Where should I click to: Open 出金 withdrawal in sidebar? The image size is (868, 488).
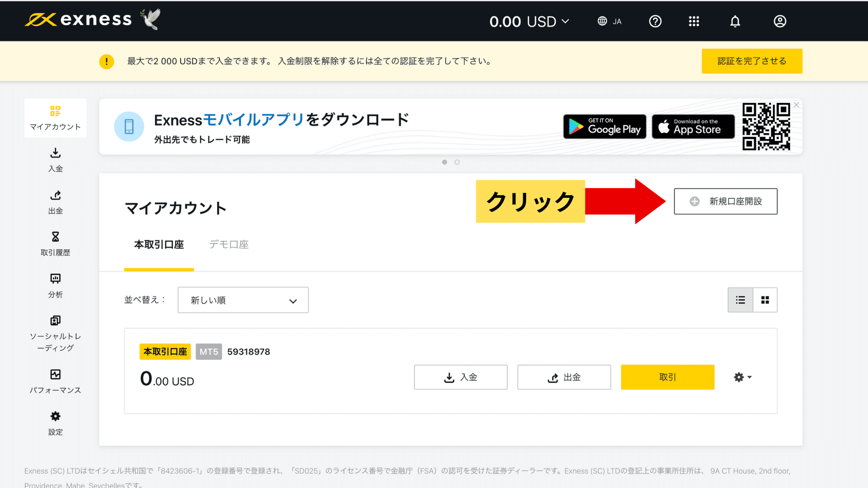coord(55,202)
